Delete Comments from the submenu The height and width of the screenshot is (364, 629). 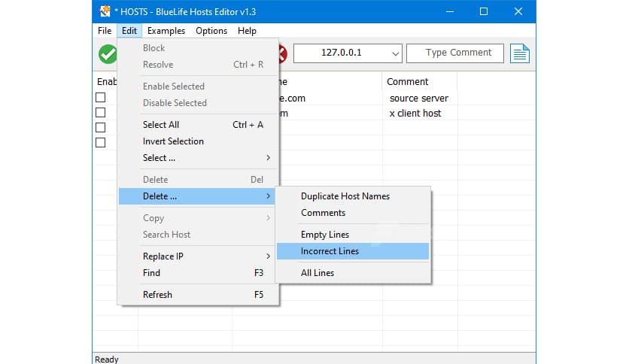click(x=353, y=213)
